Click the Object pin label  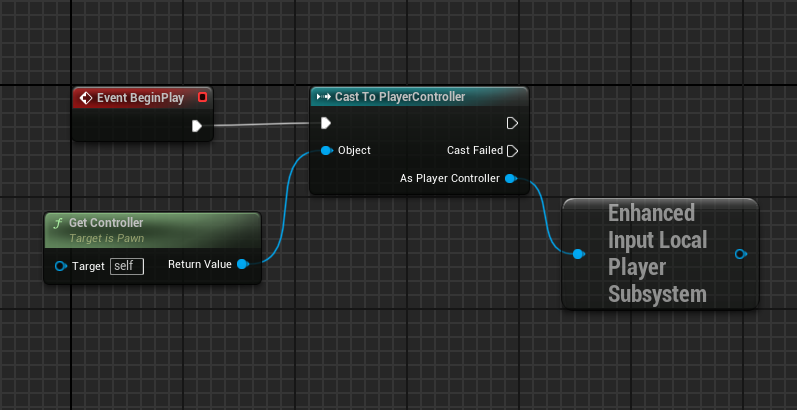pyautogui.click(x=354, y=150)
